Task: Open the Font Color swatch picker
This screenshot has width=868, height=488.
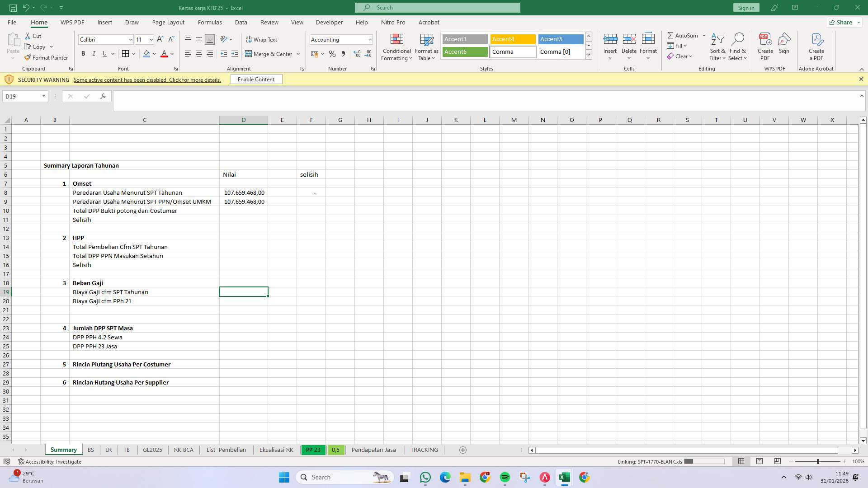Action: tap(172, 54)
